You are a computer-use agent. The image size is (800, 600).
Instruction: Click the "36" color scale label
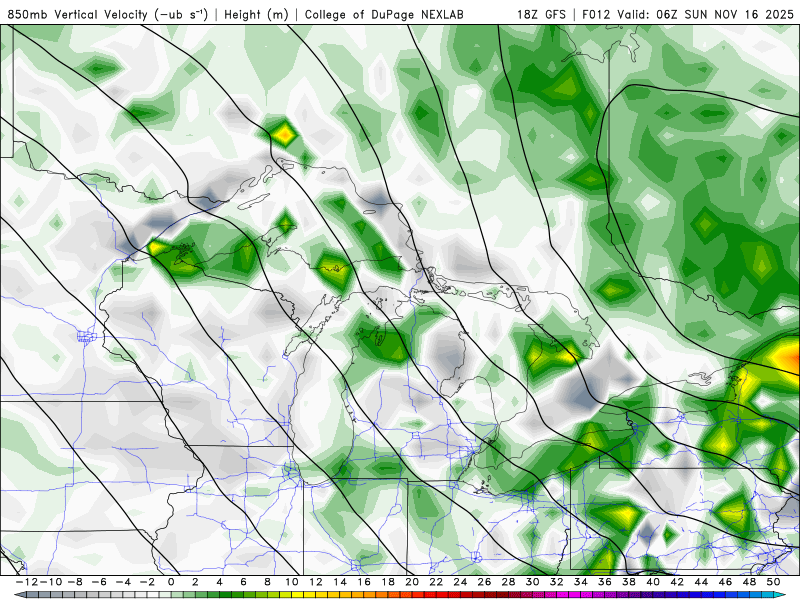pyautogui.click(x=605, y=582)
